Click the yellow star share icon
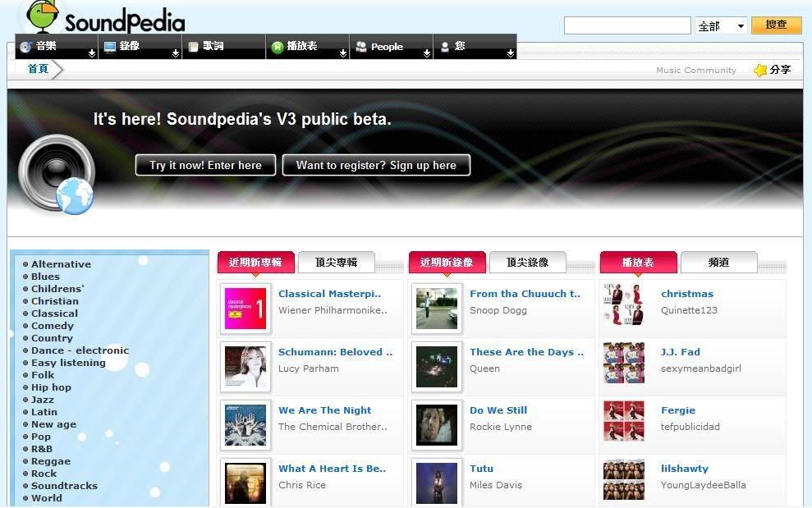This screenshot has width=812, height=508. [759, 70]
